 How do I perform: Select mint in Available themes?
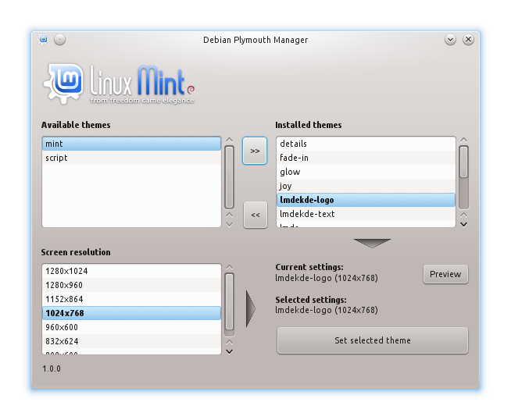point(132,144)
